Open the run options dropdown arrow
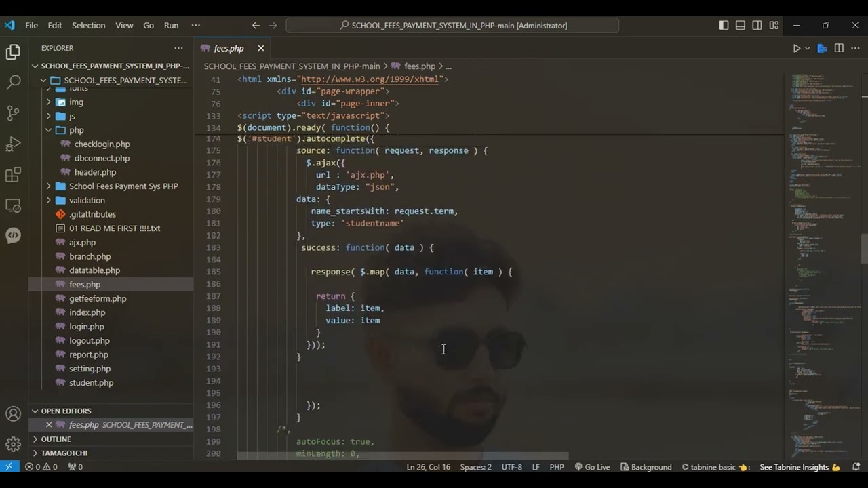Image resolution: width=868 pixels, height=488 pixels. (807, 48)
